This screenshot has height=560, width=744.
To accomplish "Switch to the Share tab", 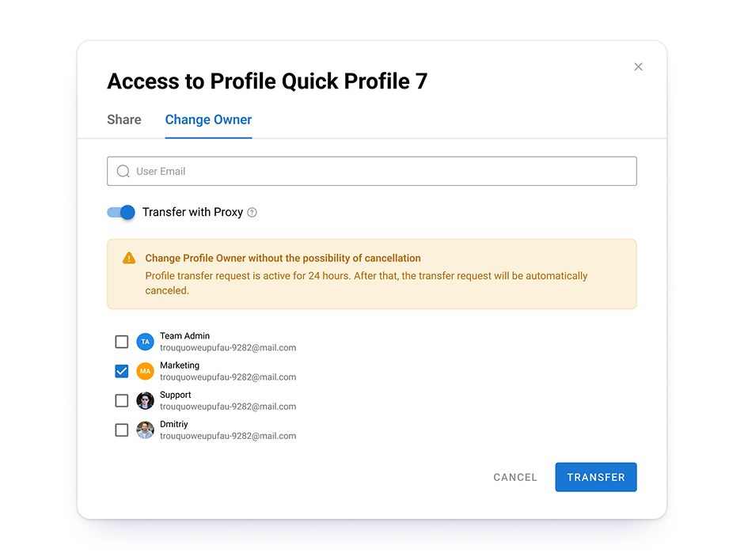I will click(x=124, y=120).
